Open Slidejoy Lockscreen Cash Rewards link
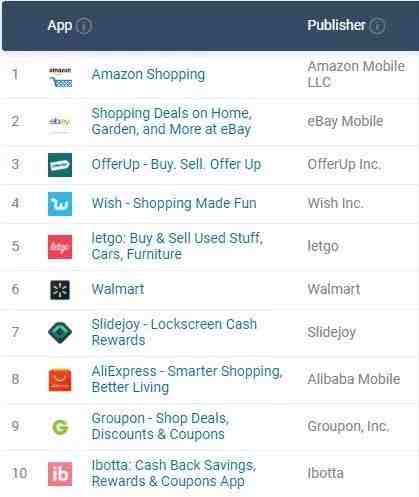The height and width of the screenshot is (497, 419). (174, 332)
